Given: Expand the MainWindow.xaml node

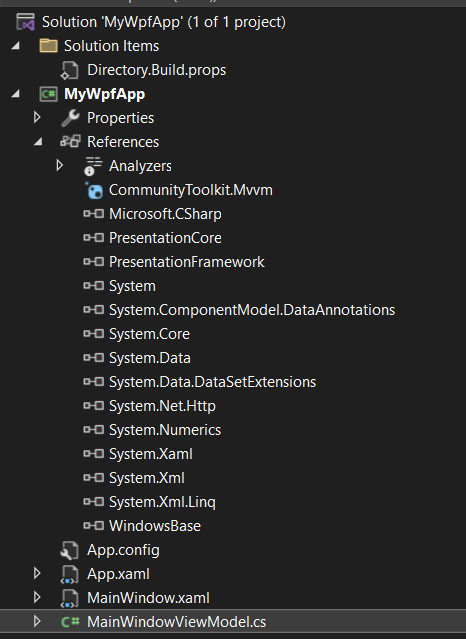Looking at the screenshot, I should pyautogui.click(x=37, y=597).
